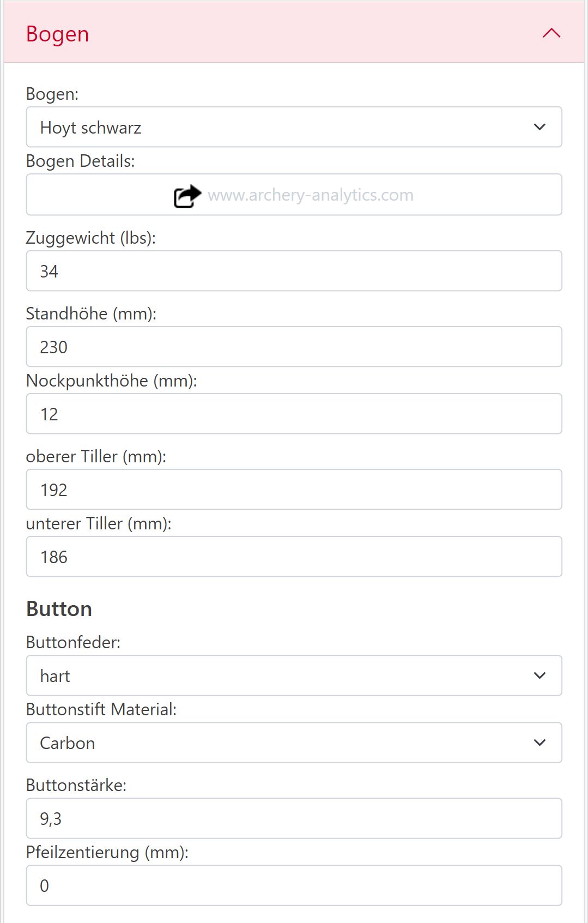Focus the Zuggewicht (lbs) field with 34
Image resolution: width=588 pixels, height=923 pixels.
pos(294,271)
